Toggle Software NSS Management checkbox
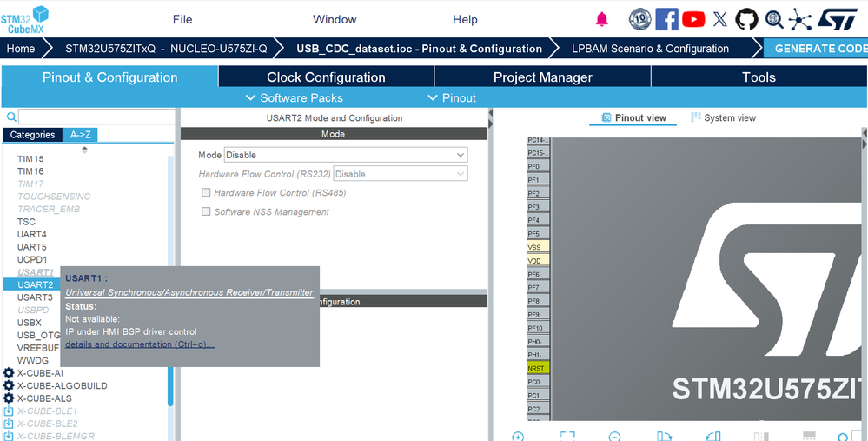Viewport: 868px width, 441px height. point(206,211)
